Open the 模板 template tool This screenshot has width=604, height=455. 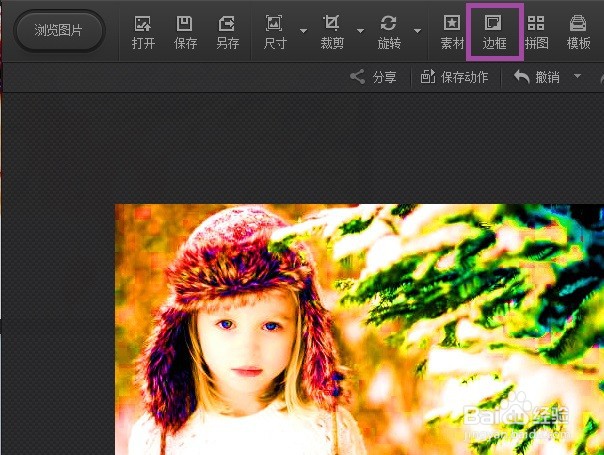[x=579, y=33]
